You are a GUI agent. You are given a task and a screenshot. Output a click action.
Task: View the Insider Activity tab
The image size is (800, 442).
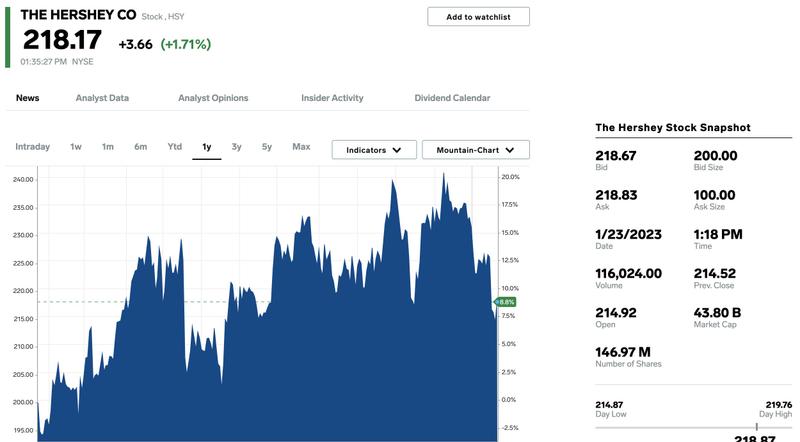[x=332, y=98]
